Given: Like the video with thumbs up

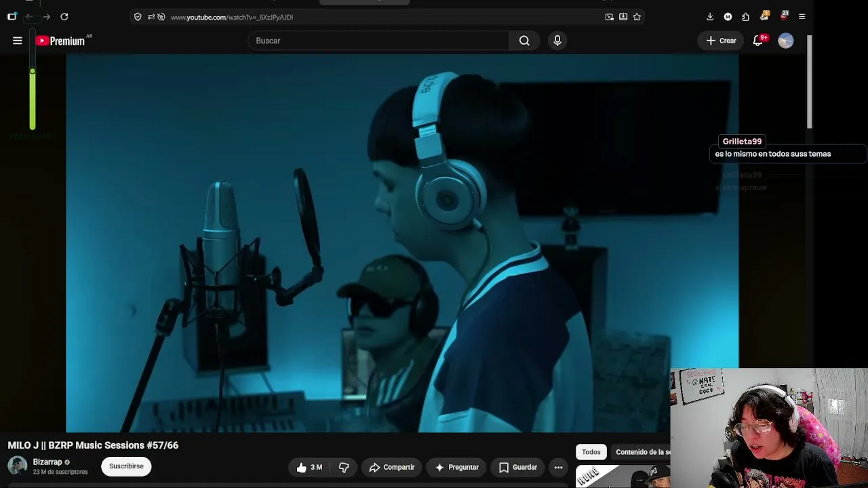Looking at the screenshot, I should pyautogui.click(x=309, y=467).
